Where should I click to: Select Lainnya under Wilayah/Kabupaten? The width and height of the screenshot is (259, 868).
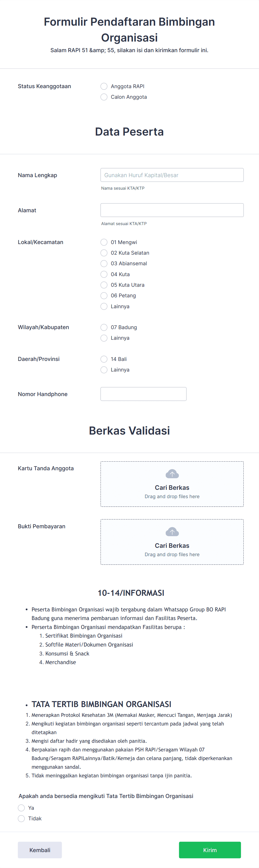(104, 337)
